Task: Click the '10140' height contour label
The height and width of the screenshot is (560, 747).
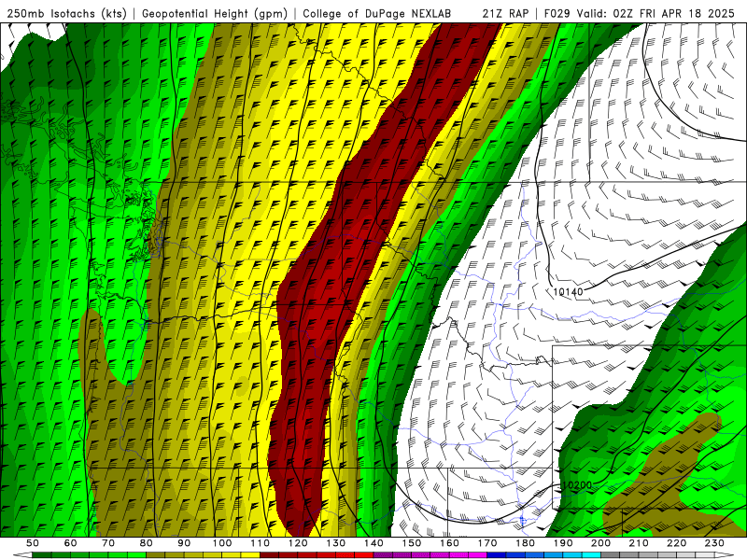Action: (568, 291)
